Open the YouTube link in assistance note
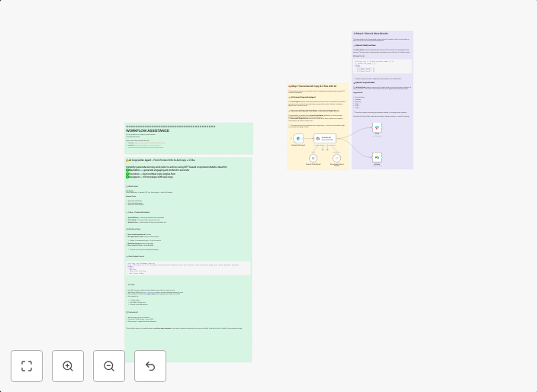The height and width of the screenshot is (392, 537). pyautogui.click(x=150, y=143)
